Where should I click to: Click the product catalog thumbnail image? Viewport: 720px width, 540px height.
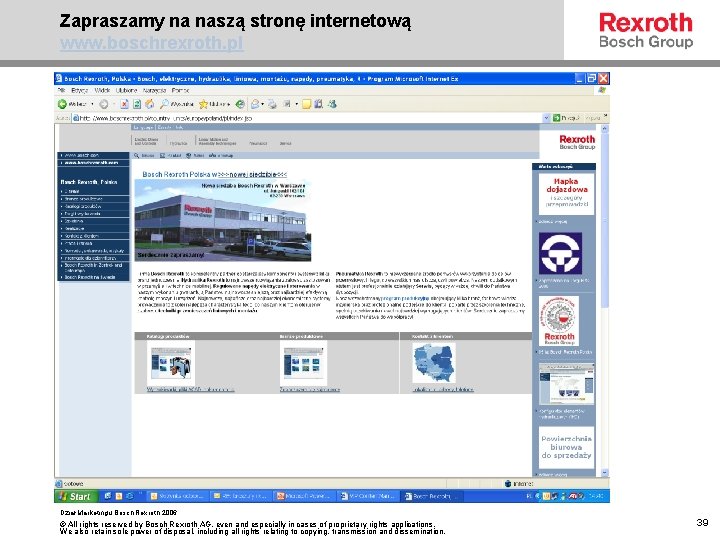pos(171,363)
